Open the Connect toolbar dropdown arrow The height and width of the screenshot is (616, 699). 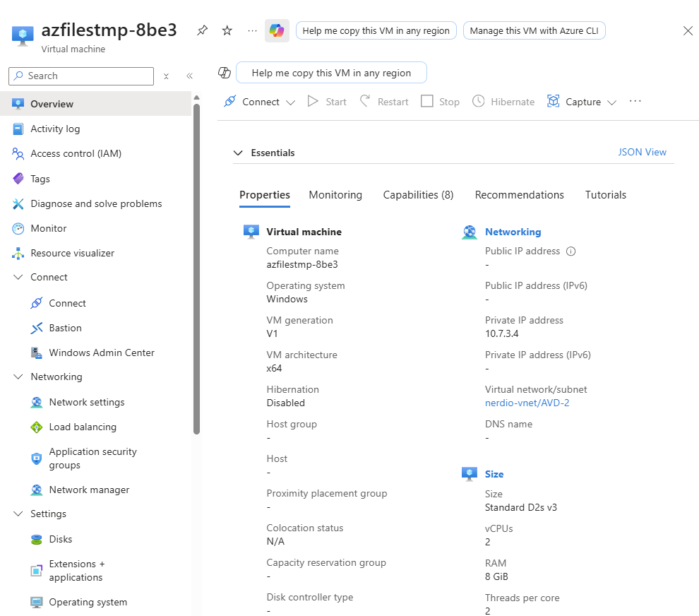click(x=291, y=102)
